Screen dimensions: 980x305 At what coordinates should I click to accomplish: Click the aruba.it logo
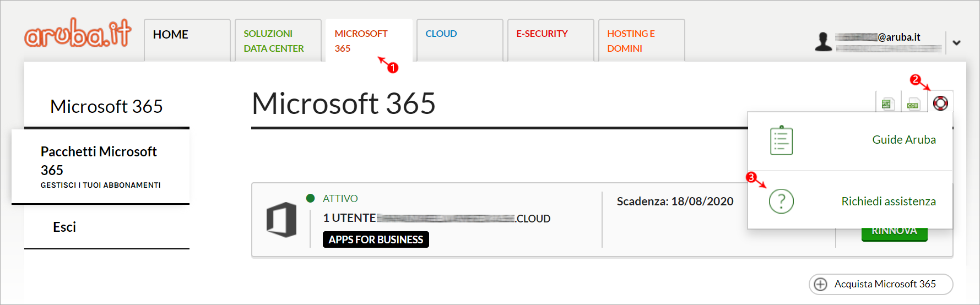(x=78, y=34)
